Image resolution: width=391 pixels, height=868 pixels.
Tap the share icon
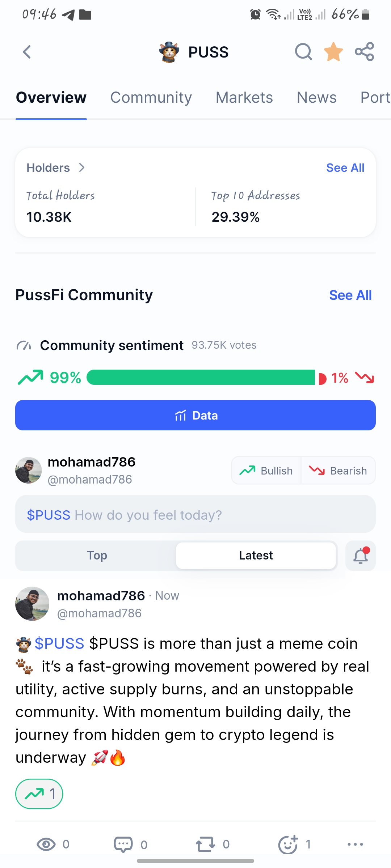pyautogui.click(x=364, y=52)
